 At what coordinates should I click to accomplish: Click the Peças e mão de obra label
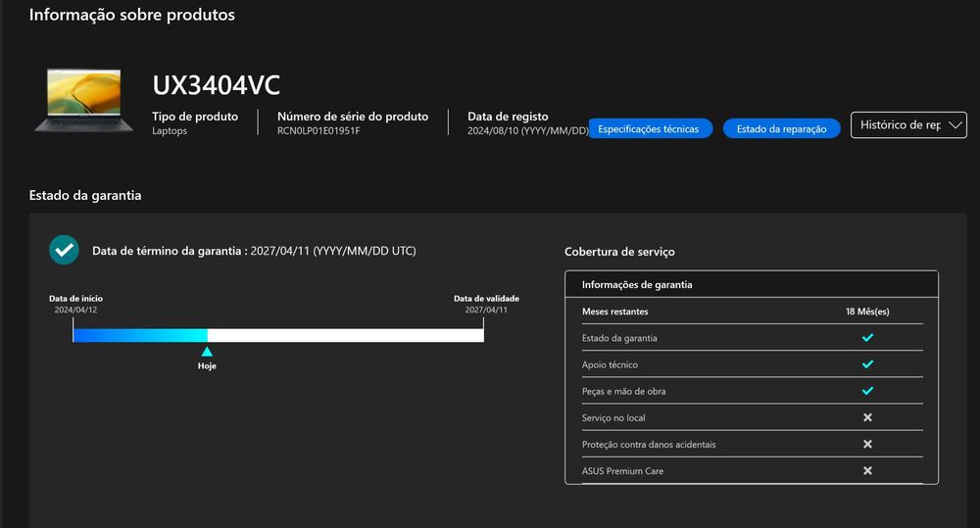tap(623, 392)
